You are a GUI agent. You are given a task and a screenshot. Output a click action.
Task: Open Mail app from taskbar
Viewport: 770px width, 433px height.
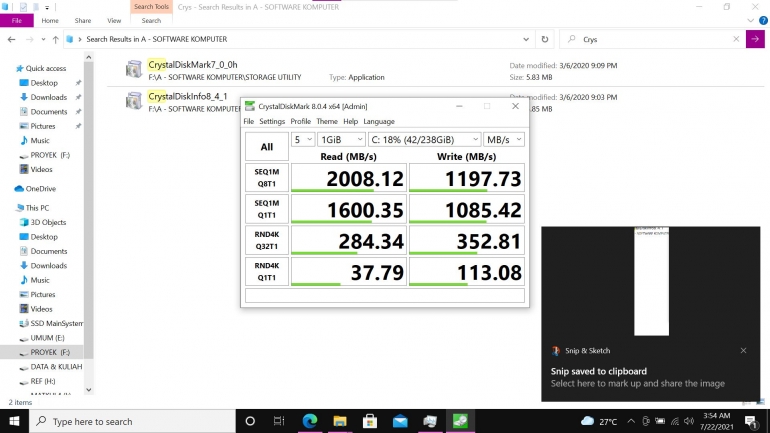pyautogui.click(x=400, y=421)
